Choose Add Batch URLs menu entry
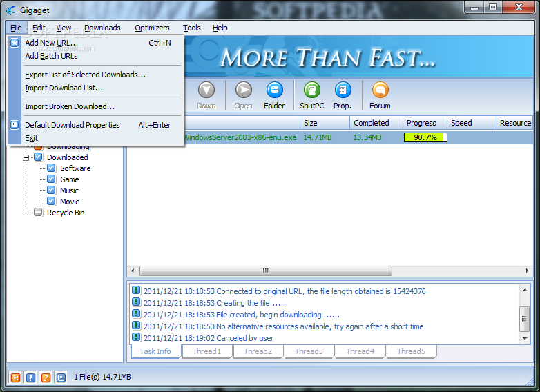This screenshot has width=540, height=392. pos(96,56)
